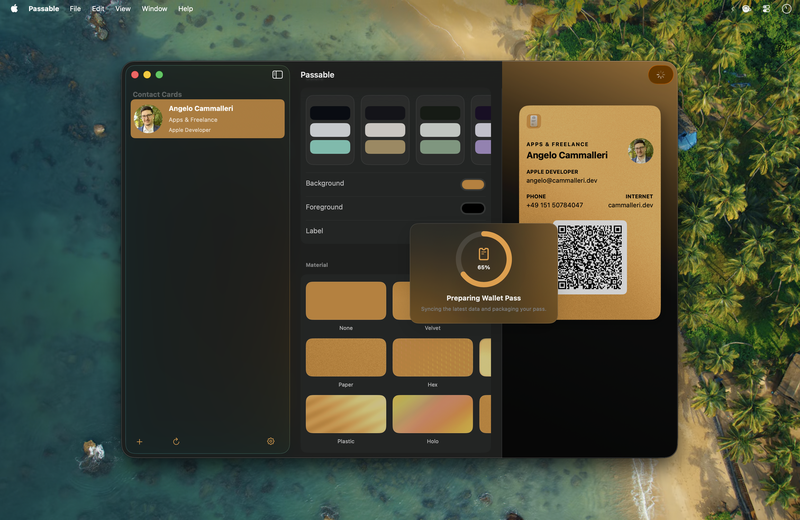
Task: Toggle the sidebar panel icon
Action: pyautogui.click(x=278, y=75)
